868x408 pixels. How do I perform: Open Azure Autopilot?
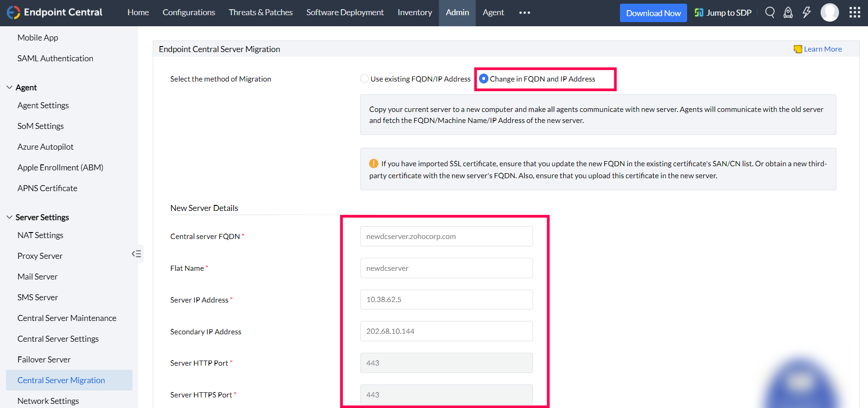click(x=45, y=147)
